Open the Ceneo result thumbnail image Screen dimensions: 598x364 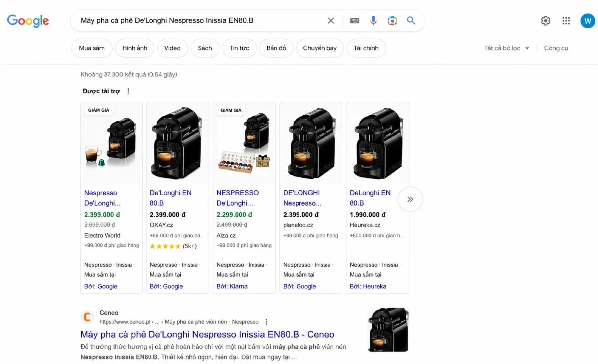click(388, 330)
